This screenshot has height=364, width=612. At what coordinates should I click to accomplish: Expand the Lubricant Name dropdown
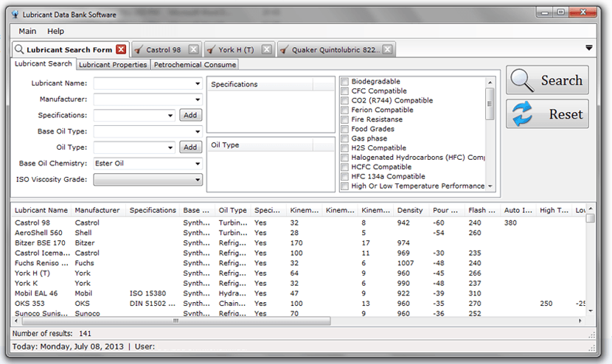point(198,83)
